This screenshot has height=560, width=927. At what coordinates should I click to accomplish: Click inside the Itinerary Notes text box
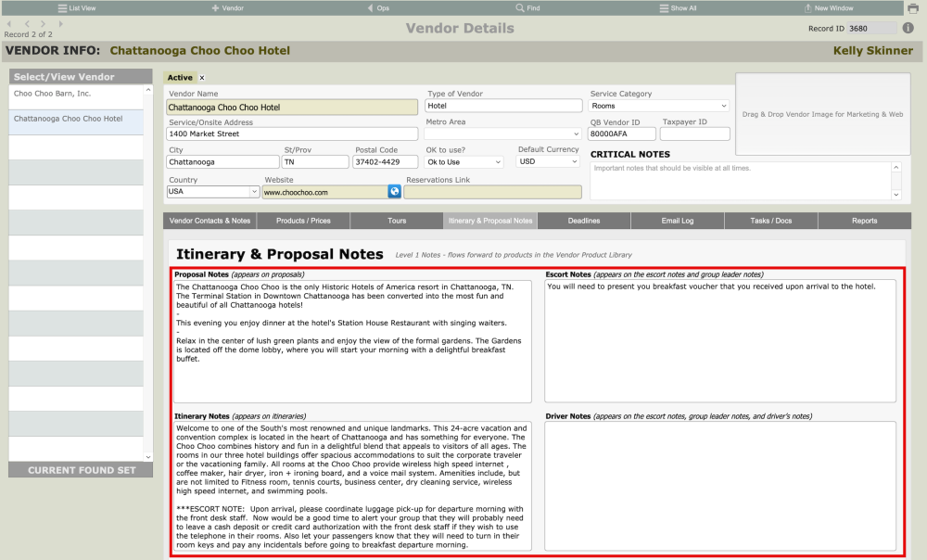pyautogui.click(x=352, y=486)
